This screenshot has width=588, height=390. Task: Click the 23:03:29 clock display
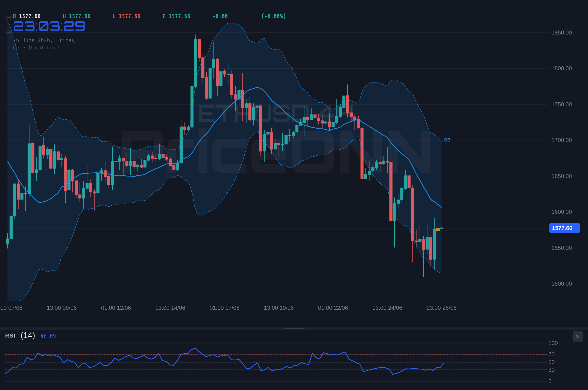click(x=49, y=26)
